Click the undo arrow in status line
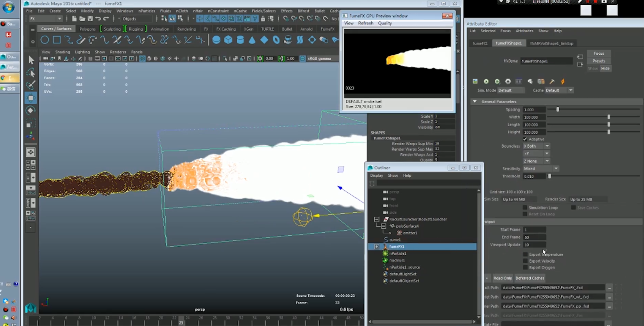Image resolution: width=644 pixels, height=326 pixels. 98,18
